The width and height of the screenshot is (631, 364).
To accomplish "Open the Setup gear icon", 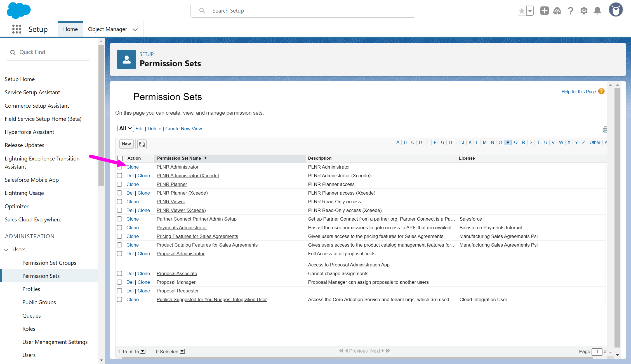I will pyautogui.click(x=584, y=11).
